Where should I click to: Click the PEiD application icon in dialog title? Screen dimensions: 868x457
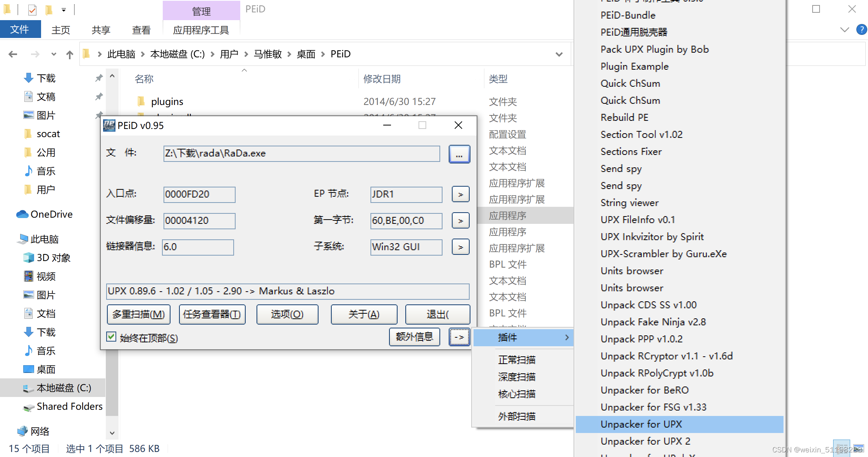point(109,125)
